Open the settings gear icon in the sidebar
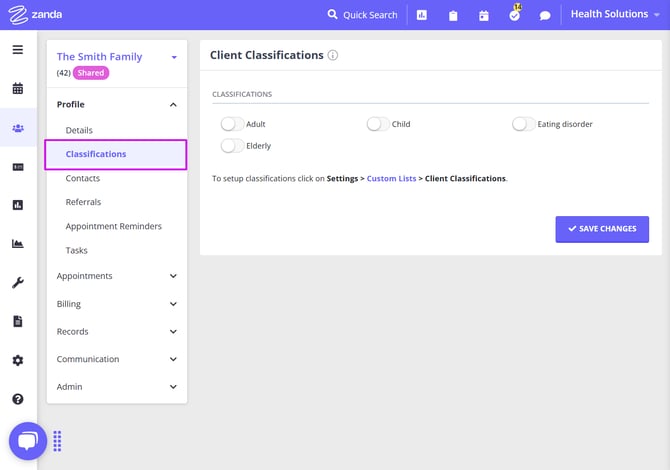Viewport: 670px width, 470px height. pos(18,360)
